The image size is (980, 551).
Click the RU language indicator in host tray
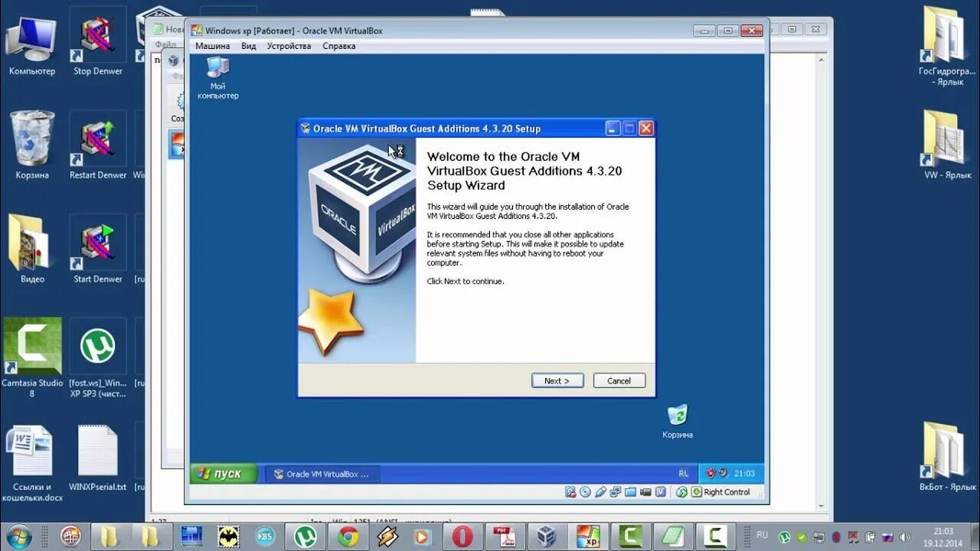pyautogui.click(x=763, y=535)
